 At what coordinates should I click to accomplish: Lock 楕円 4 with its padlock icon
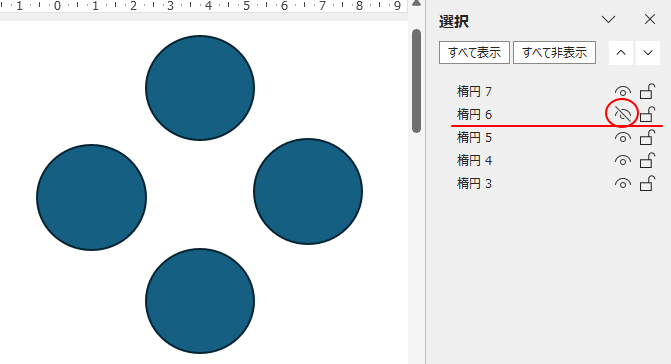[x=647, y=160]
